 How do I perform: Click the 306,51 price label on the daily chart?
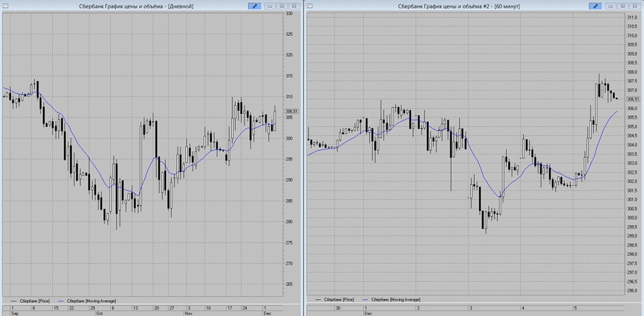291,111
